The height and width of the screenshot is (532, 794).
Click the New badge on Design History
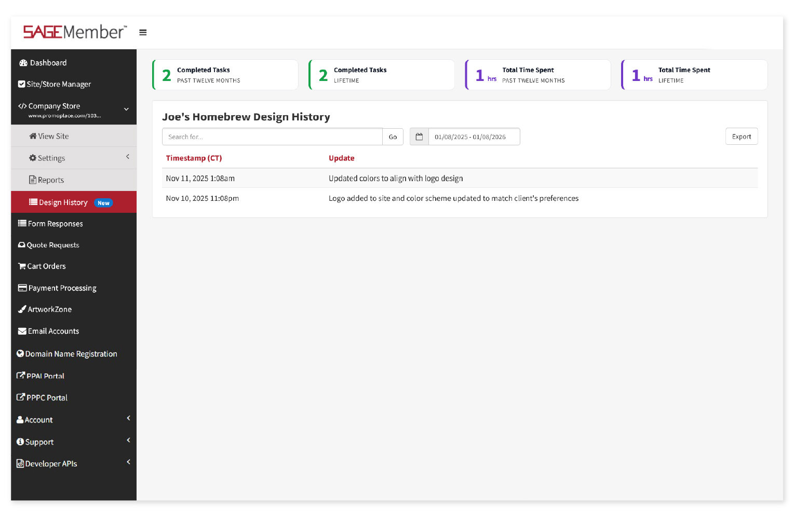[104, 203]
